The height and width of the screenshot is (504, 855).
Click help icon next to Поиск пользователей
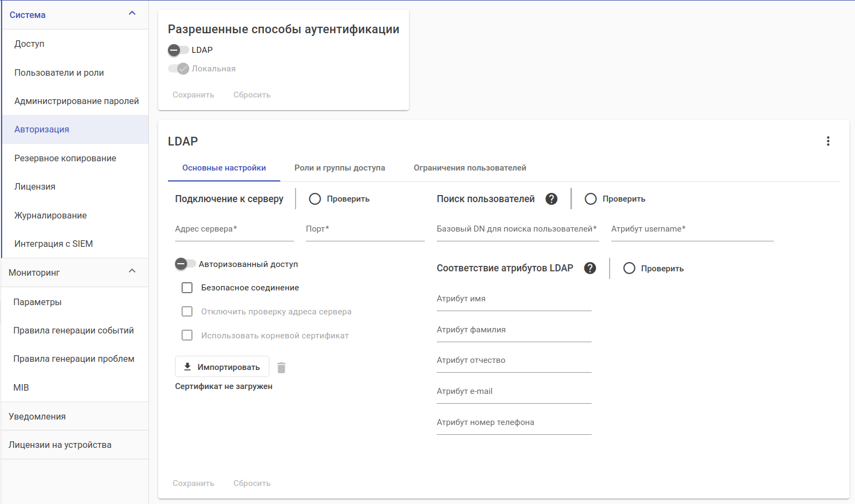tap(551, 199)
